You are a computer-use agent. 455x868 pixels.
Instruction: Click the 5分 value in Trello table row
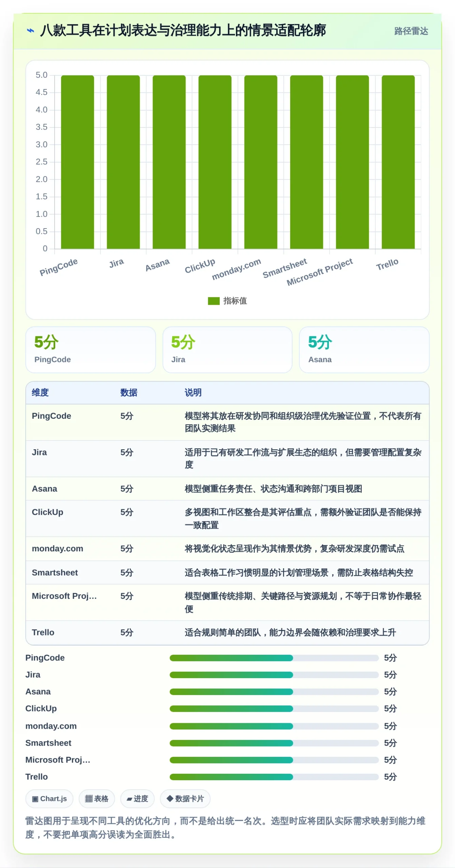click(x=127, y=632)
